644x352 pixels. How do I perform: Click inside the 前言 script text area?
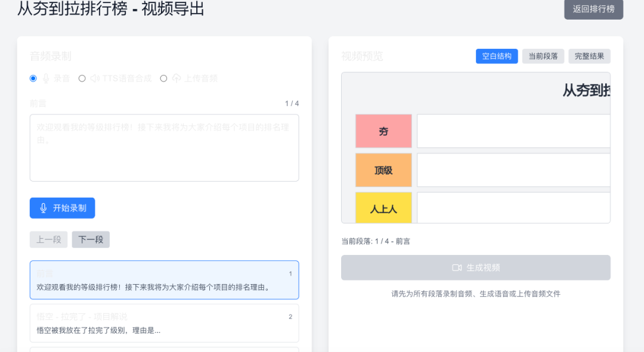coord(163,147)
